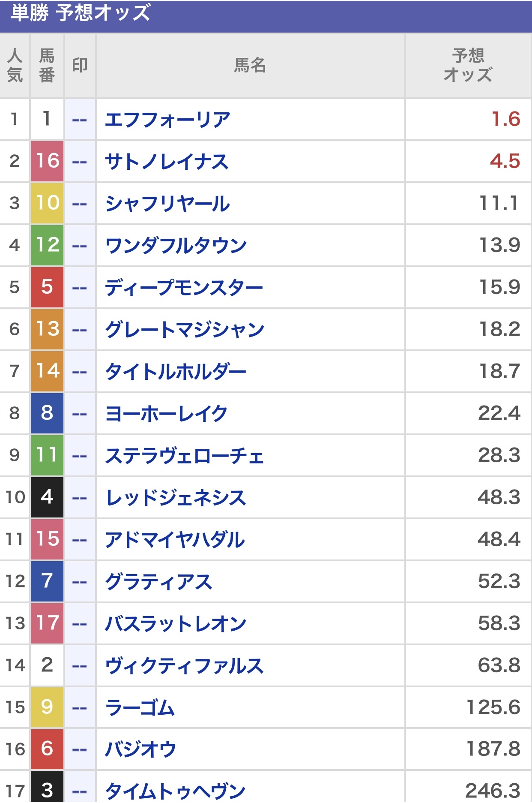Open ディープモンスター details
Image resolution: width=532 pixels, height=803 pixels.
coord(184,288)
